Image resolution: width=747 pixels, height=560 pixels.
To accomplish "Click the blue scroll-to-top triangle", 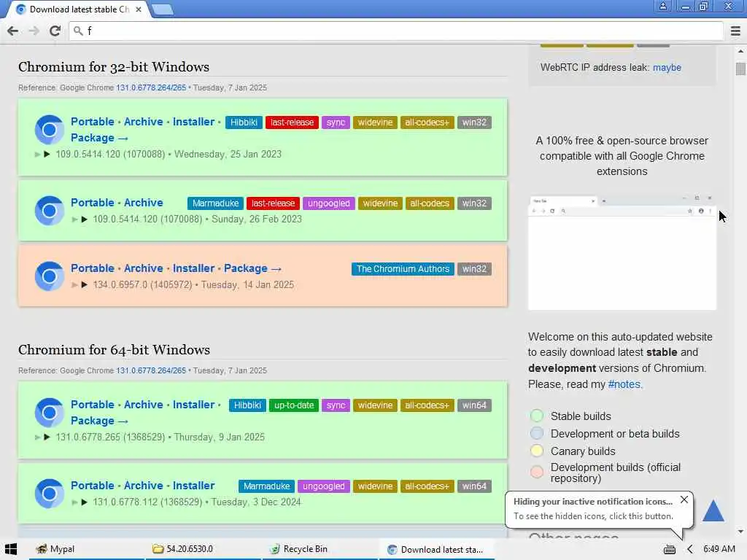I will pyautogui.click(x=713, y=510).
